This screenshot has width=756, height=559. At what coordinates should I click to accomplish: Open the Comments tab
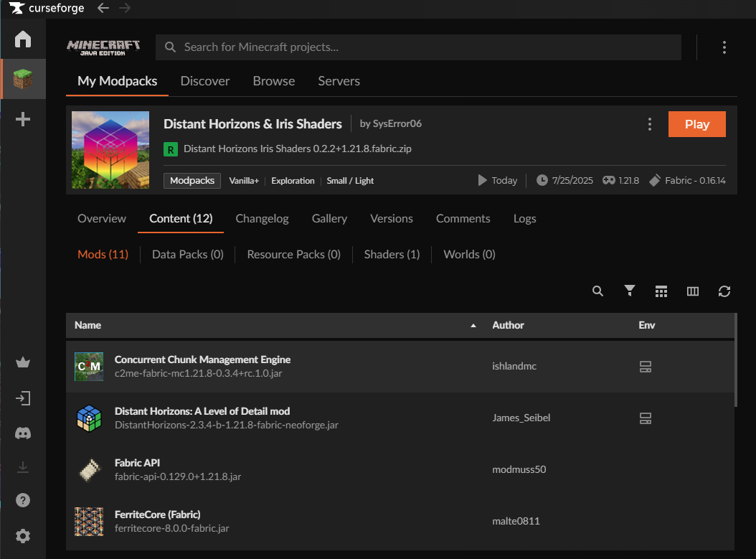[x=463, y=218]
